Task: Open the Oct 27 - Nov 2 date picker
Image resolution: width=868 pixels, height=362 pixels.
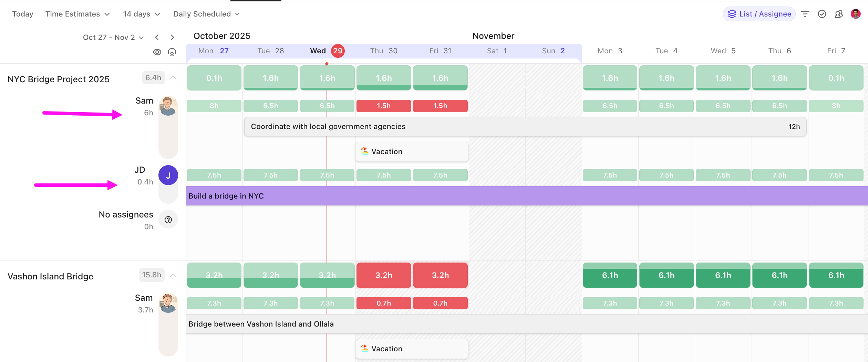Action: pos(113,37)
